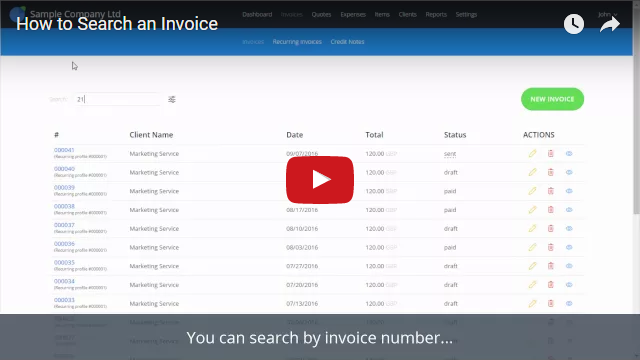View invoice 000039 via eye icon
Viewport: 640px width, 360px height.
click(x=569, y=191)
